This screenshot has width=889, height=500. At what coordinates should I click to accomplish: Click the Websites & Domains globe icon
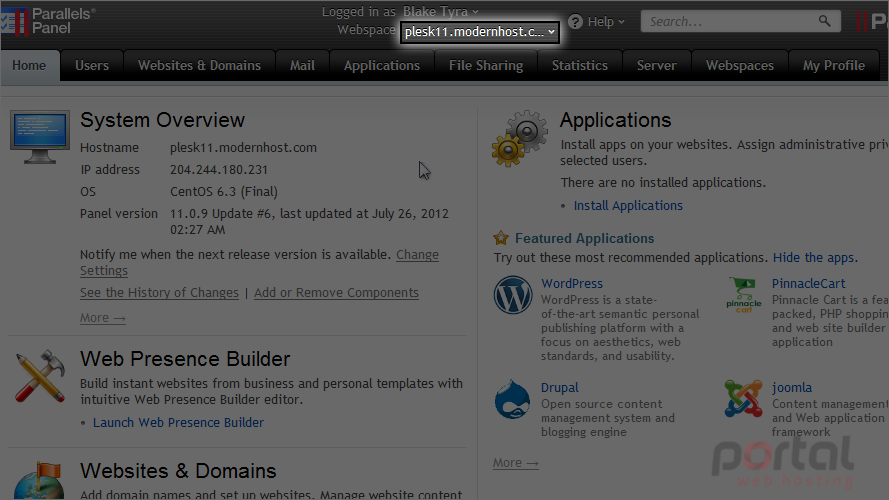(x=39, y=481)
